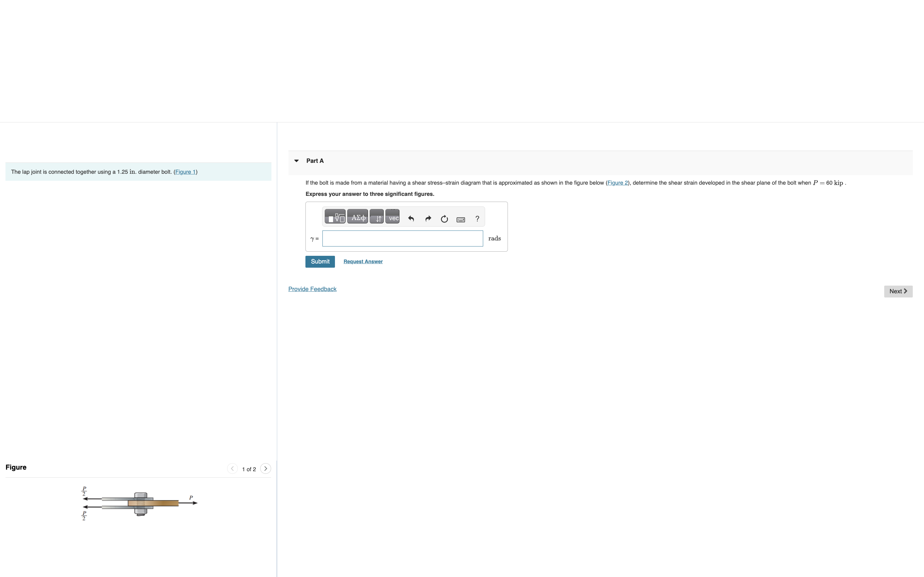This screenshot has width=924, height=577.
Task: Open the keyboard shortcuts icon
Action: tap(461, 220)
